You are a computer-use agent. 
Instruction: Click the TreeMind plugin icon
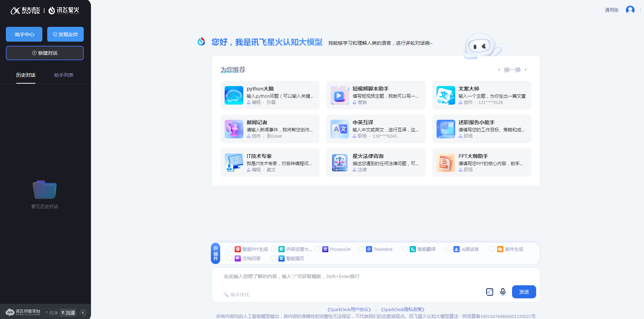click(369, 249)
